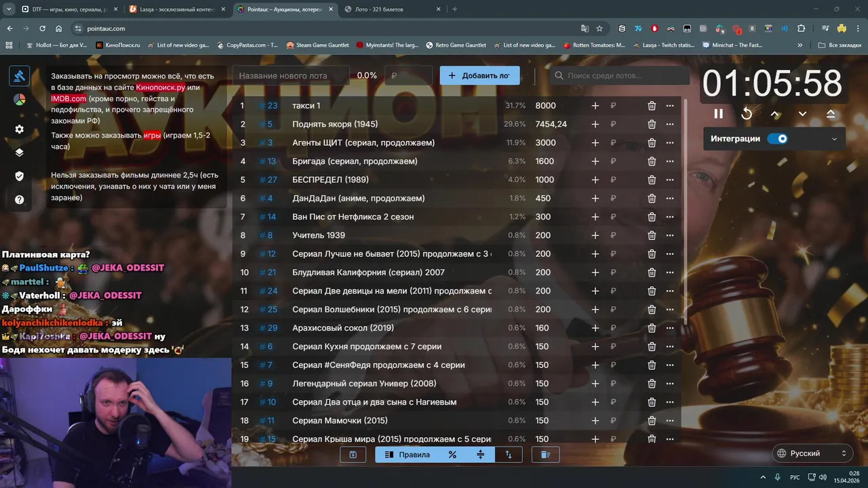Focus the Название нового лота field
868x488 pixels.
(x=291, y=75)
